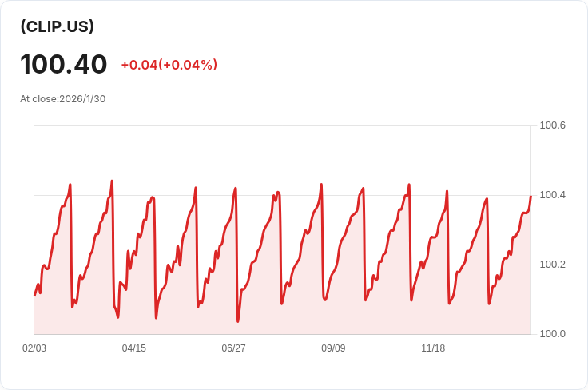Click the 02/03 date axis label
Viewport: 588px width, 390px height.
(x=34, y=348)
